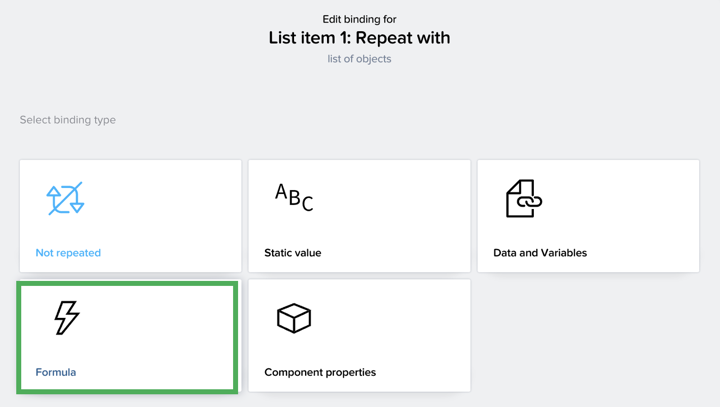720x407 pixels.
Task: Click the "List item 1: Repeat with" heading
Action: click(x=359, y=38)
